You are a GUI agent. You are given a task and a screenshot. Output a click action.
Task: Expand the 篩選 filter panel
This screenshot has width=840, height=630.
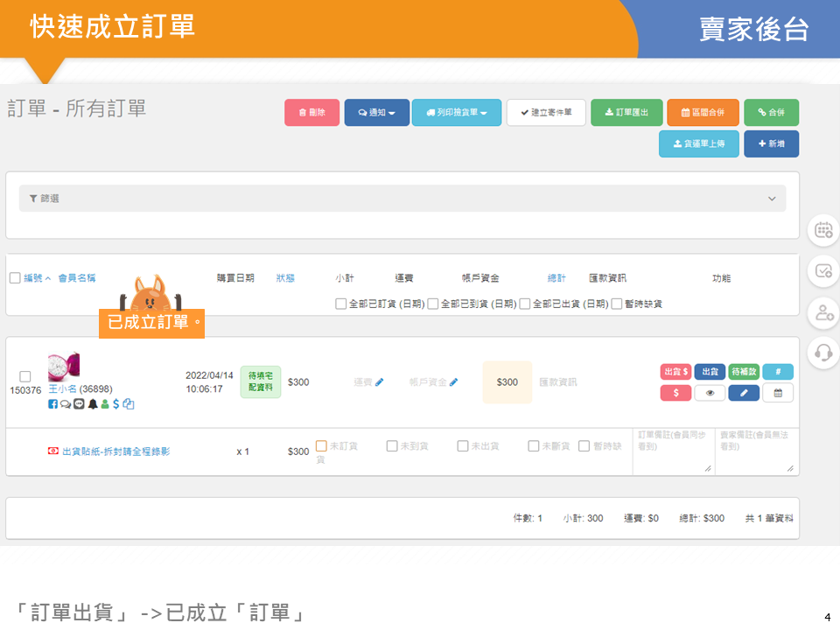402,199
